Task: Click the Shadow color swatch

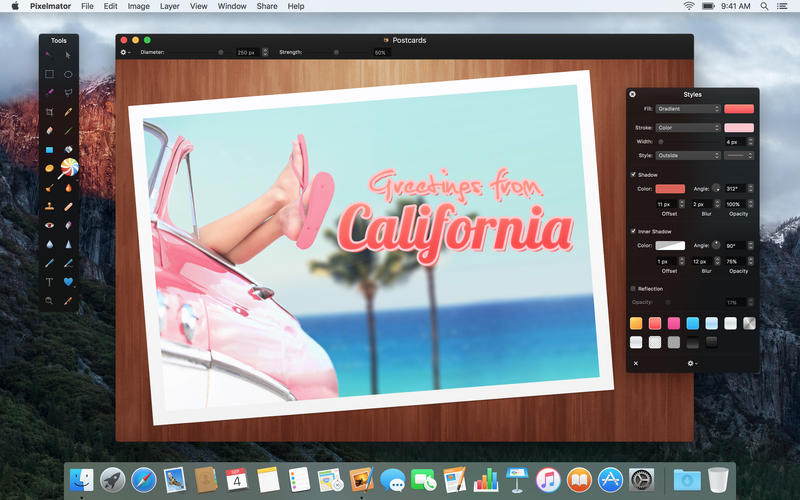Action: pyautogui.click(x=670, y=189)
